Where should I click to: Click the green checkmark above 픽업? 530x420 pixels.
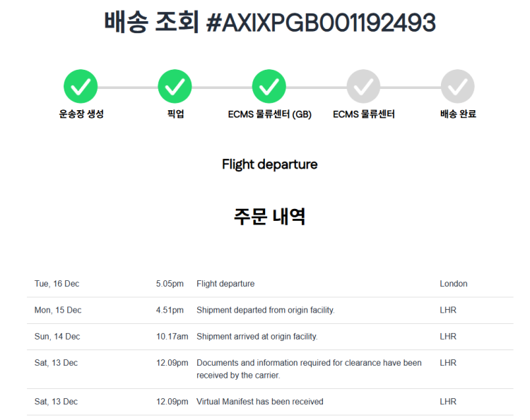175,86
